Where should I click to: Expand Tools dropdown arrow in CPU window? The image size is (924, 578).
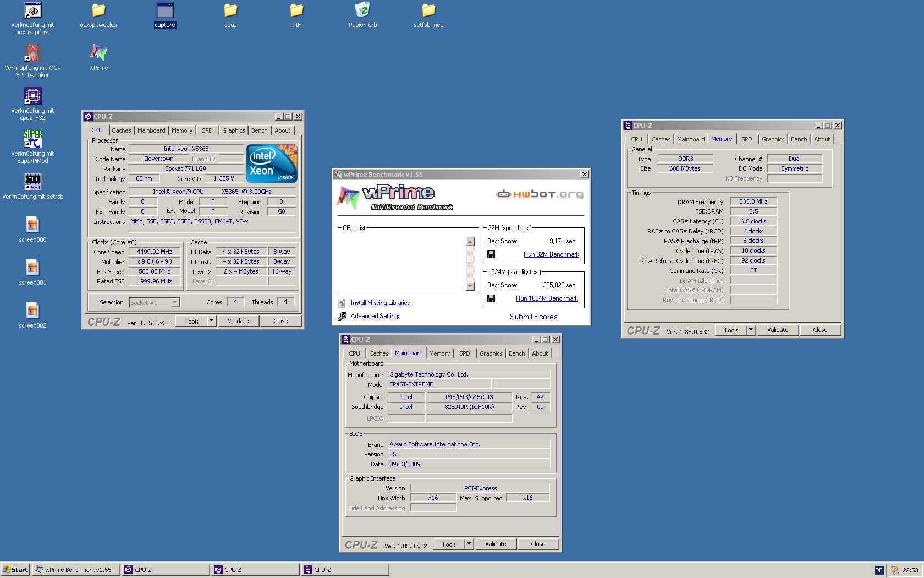point(211,321)
